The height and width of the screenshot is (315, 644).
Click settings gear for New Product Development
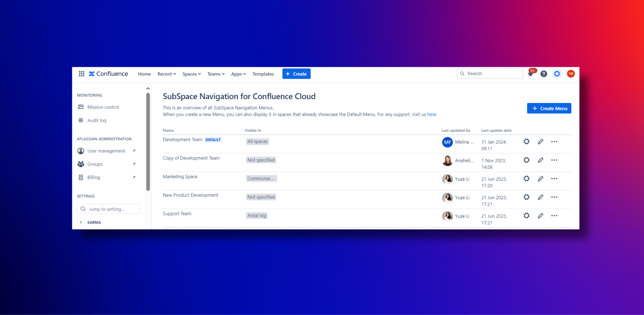pos(526,197)
